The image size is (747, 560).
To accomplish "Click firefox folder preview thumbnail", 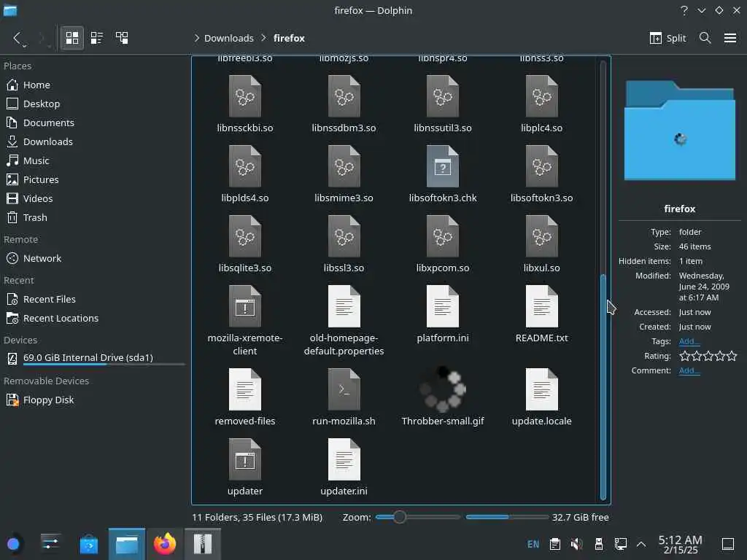I will (680, 130).
